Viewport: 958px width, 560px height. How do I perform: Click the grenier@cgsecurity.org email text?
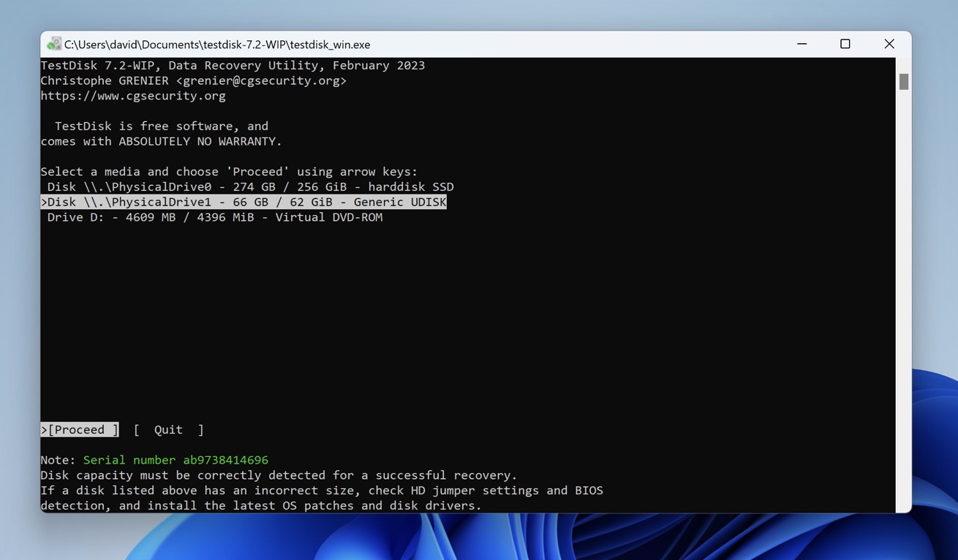[x=262, y=80]
